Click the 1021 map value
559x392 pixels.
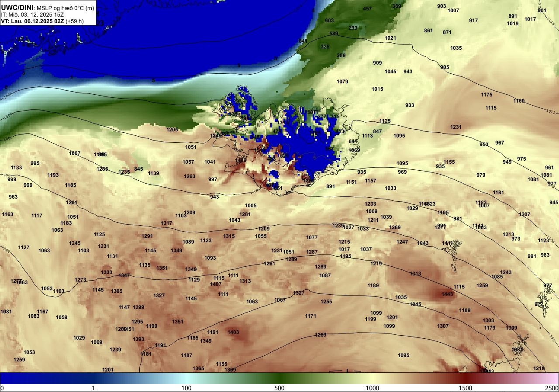coord(390,38)
